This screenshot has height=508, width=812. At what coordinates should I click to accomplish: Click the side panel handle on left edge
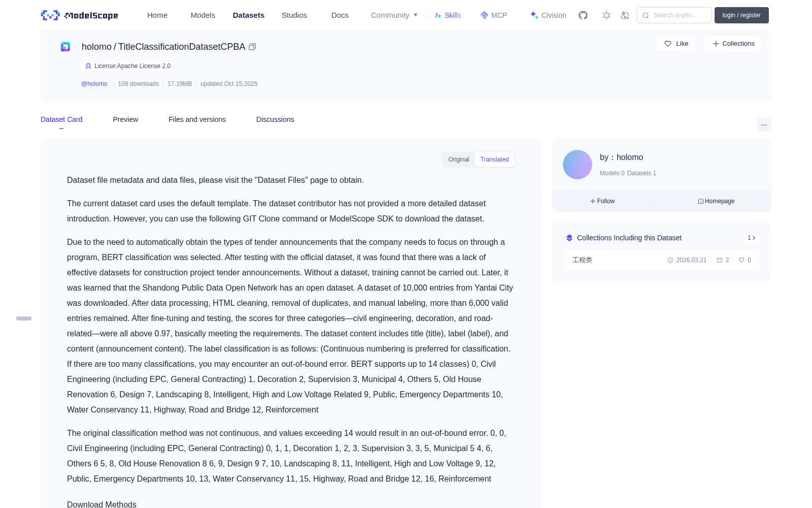point(24,319)
